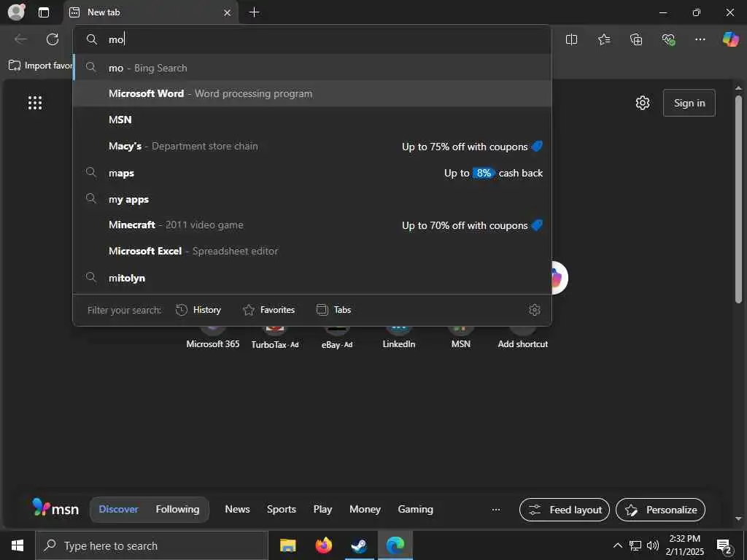This screenshot has height=560, width=747.
Task: Click the address bar input showing mo
Action: tap(312, 39)
